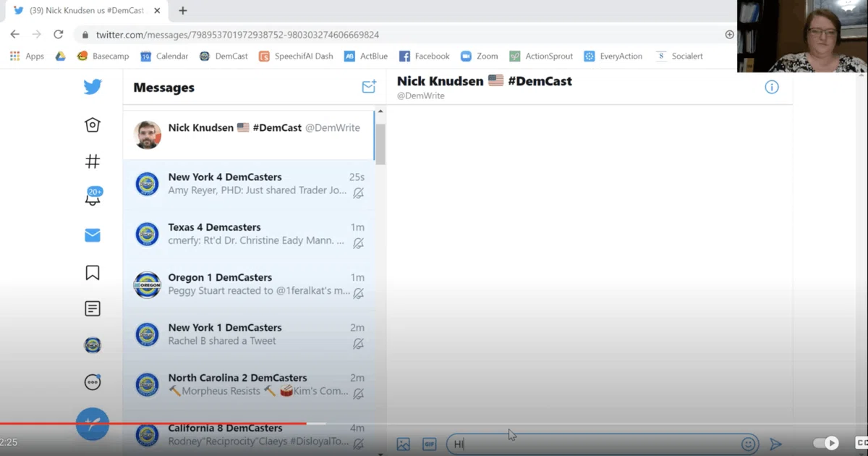Viewport: 868px width, 456px height.
Task: Click muted bell on Oregon 1 DemCasters
Action: [x=358, y=293]
